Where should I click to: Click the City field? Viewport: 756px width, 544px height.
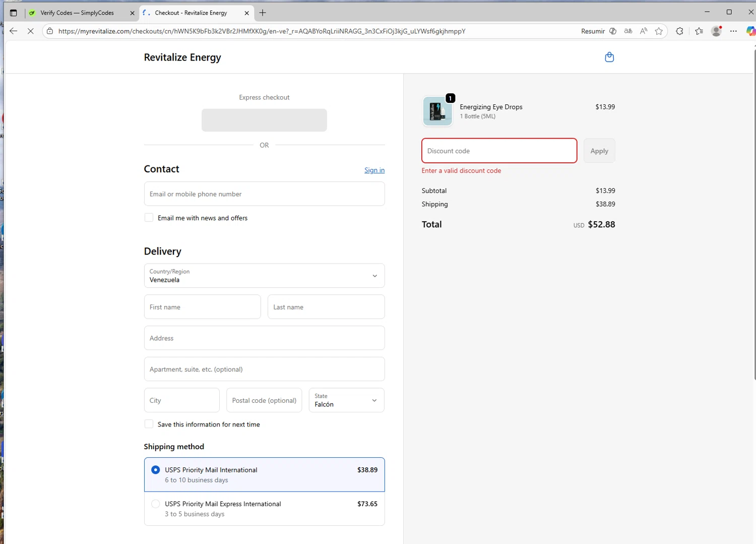(x=181, y=400)
